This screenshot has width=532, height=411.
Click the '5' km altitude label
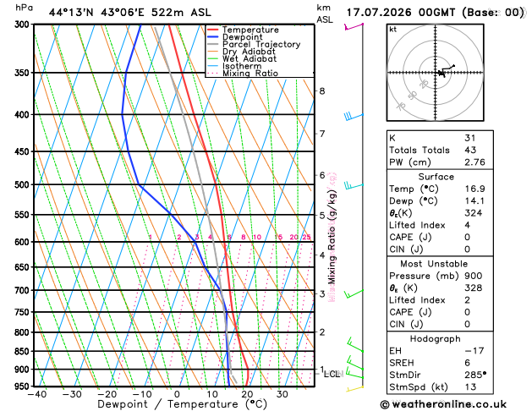pyautogui.click(x=321, y=216)
